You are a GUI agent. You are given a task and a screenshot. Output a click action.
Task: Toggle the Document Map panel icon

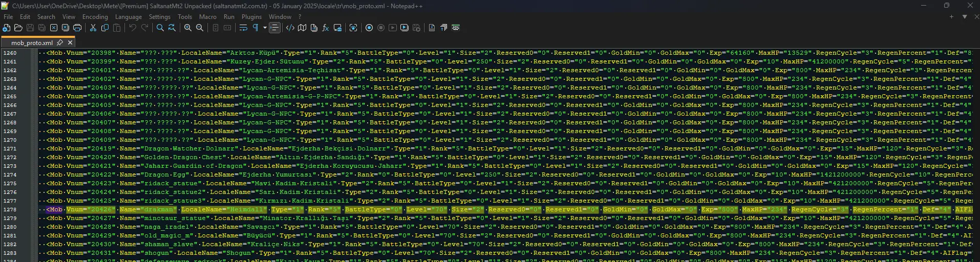pyautogui.click(x=302, y=28)
